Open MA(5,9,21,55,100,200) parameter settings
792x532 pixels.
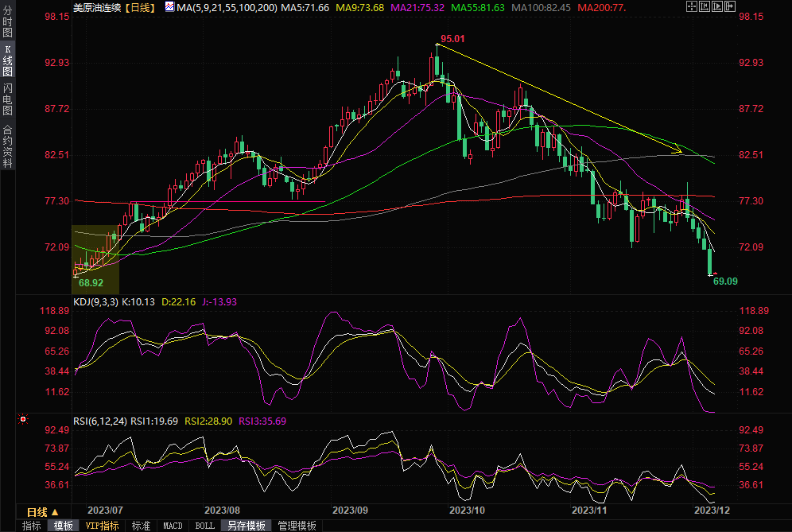point(226,7)
